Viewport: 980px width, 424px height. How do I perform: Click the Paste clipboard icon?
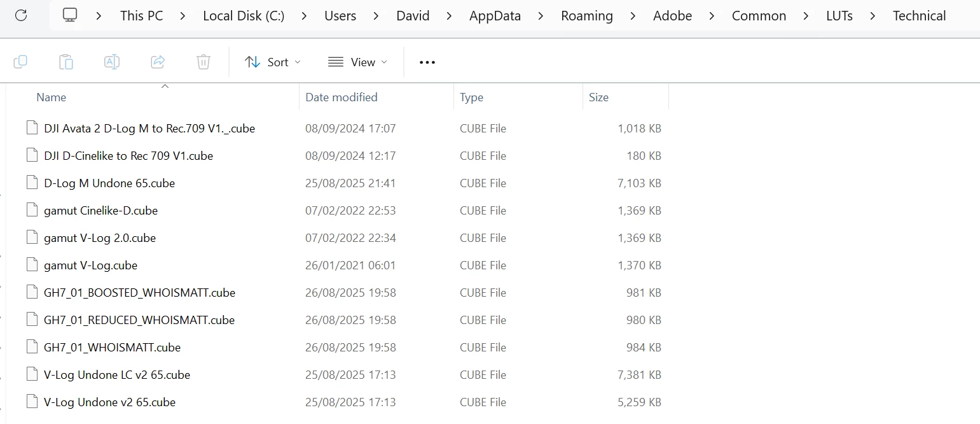pyautogui.click(x=66, y=62)
